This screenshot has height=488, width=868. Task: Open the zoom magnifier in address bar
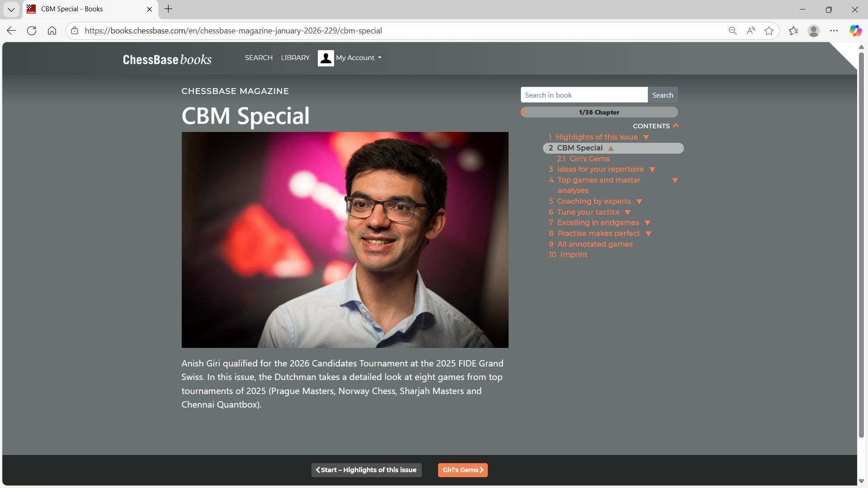732,31
